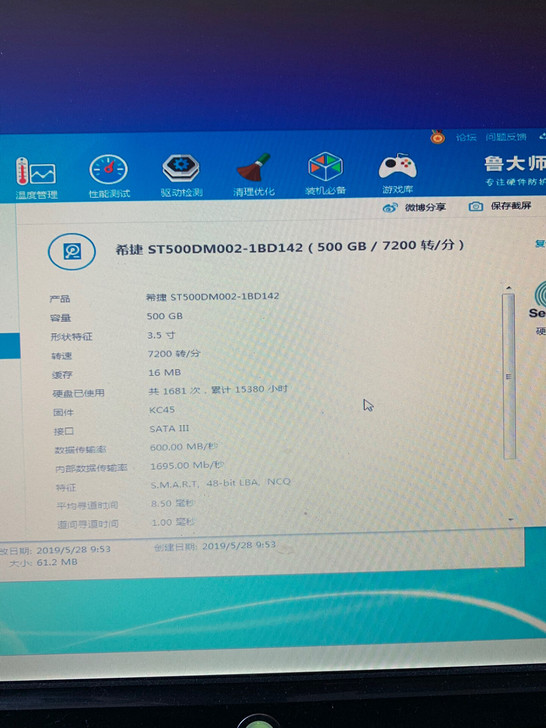This screenshot has width=546, height=728.
Task: Select product value 希捷 ST500DM002-1BD142
Action: (x=213, y=296)
